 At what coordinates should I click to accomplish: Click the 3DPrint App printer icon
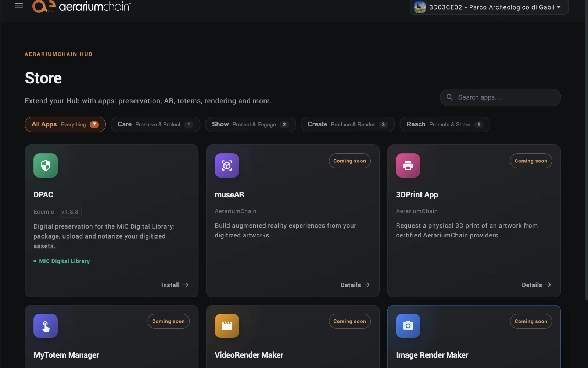(x=408, y=165)
